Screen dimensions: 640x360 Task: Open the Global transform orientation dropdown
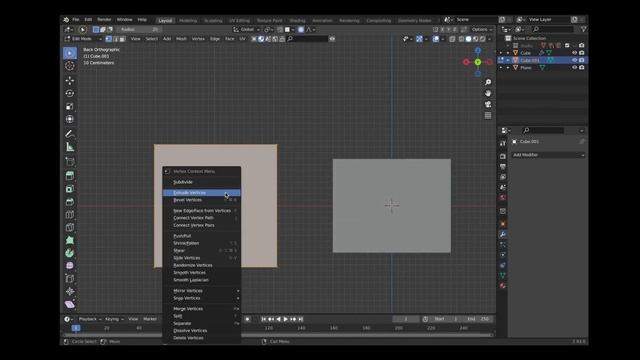[x=247, y=29]
